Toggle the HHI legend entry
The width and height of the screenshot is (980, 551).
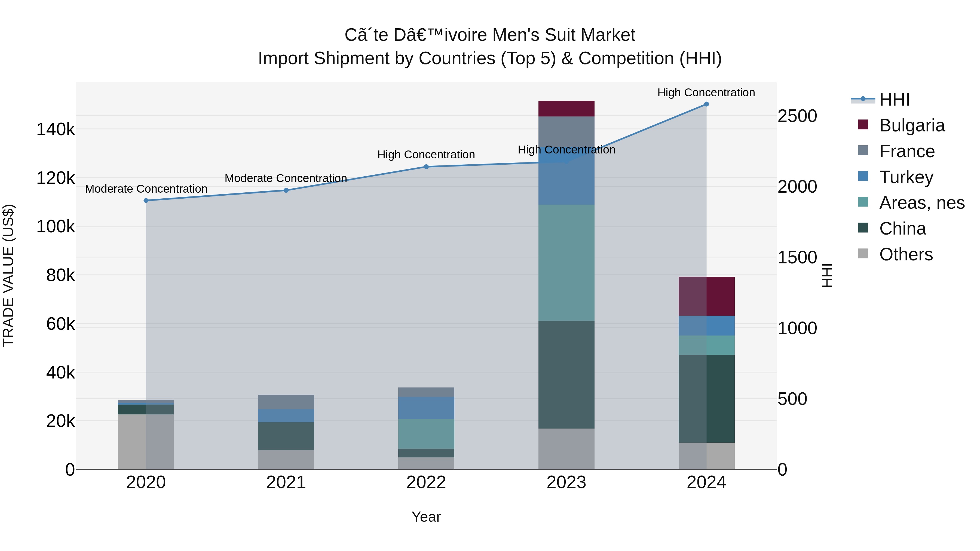pyautogui.click(x=880, y=100)
